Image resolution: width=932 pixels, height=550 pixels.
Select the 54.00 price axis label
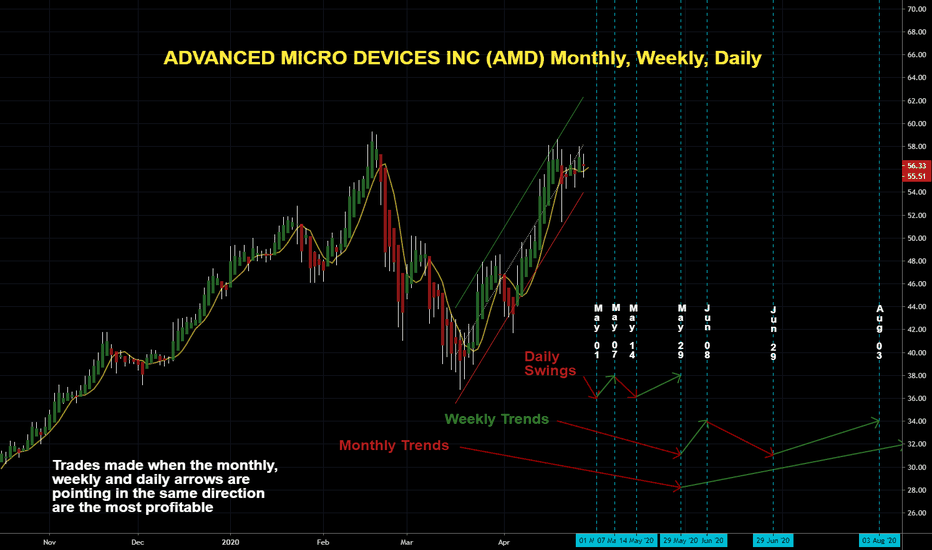[917, 192]
